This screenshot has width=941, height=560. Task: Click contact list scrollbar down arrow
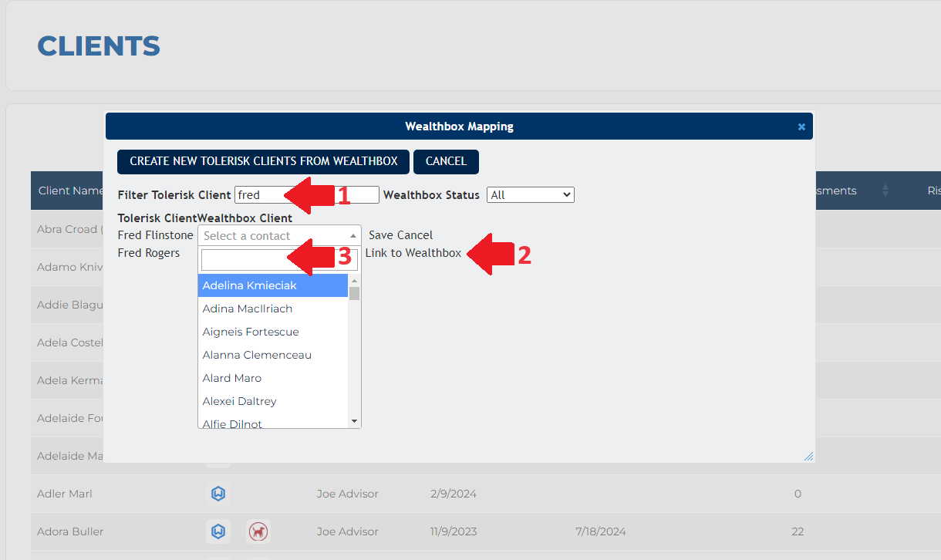355,421
